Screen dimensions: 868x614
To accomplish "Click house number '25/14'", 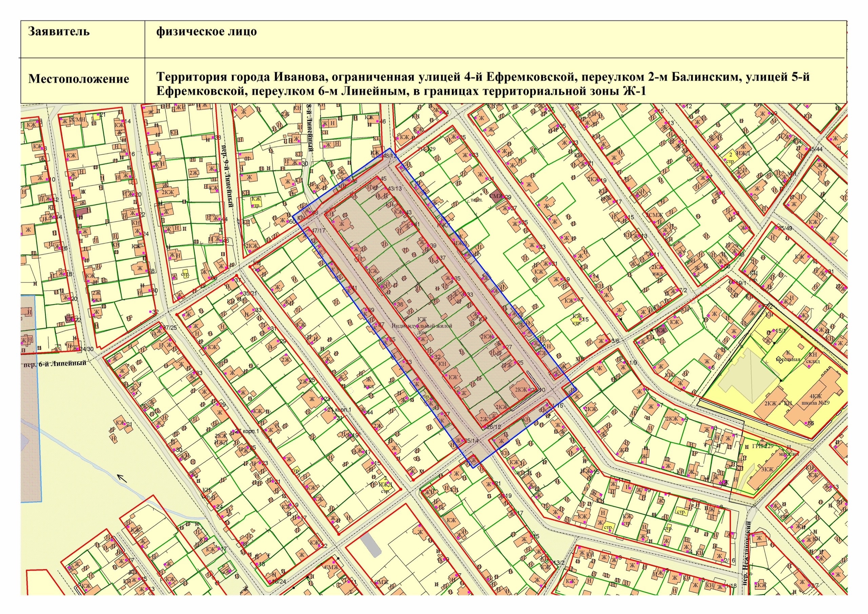I will 471,440.
